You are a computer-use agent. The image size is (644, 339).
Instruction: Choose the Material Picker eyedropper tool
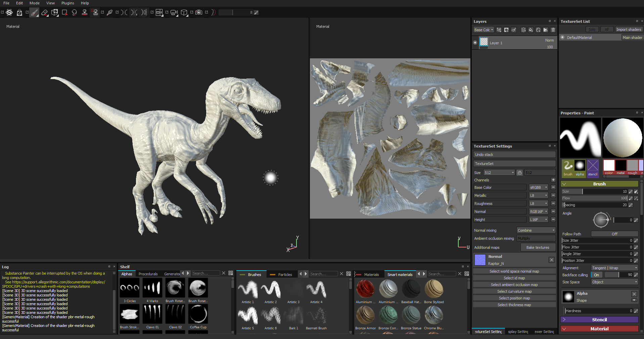click(109, 13)
